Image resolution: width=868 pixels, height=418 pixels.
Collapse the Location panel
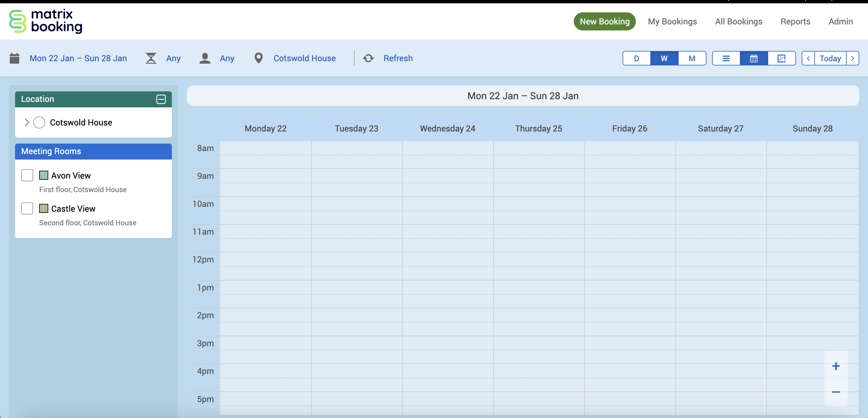[161, 99]
